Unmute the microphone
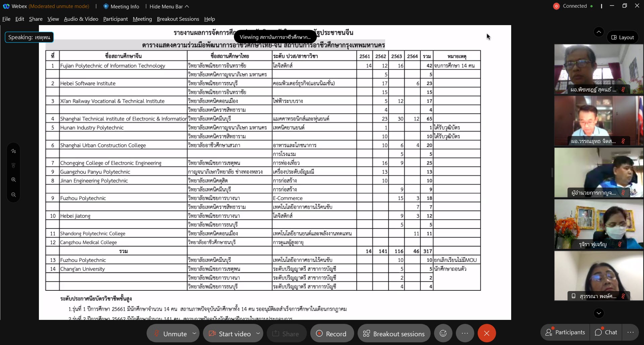 click(170, 334)
